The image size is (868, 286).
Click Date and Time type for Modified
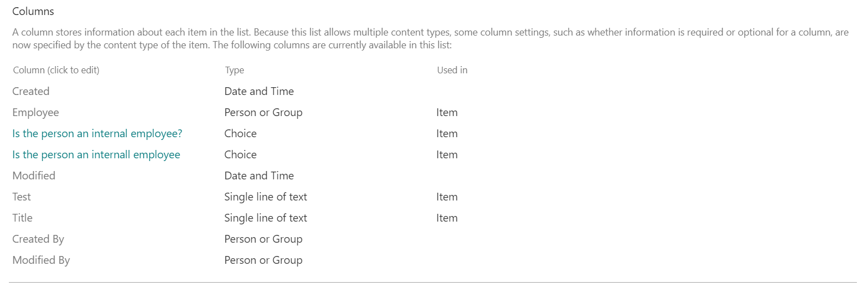click(x=259, y=175)
